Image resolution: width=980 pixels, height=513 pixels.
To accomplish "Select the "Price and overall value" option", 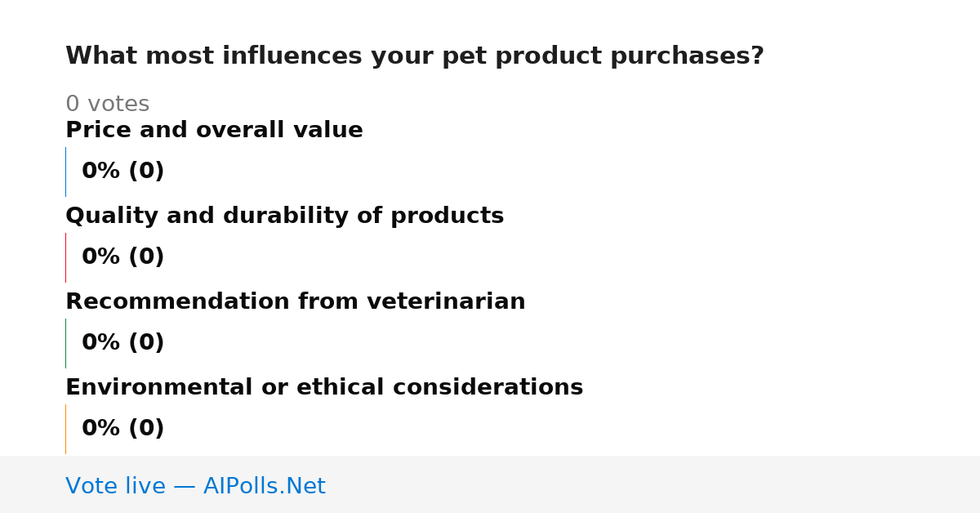I will point(214,131).
